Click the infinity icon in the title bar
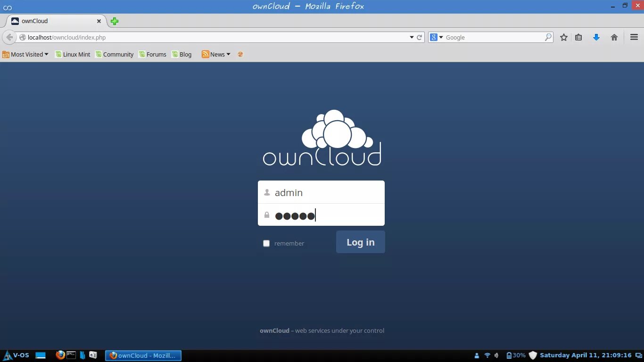The image size is (644, 362). point(8,7)
